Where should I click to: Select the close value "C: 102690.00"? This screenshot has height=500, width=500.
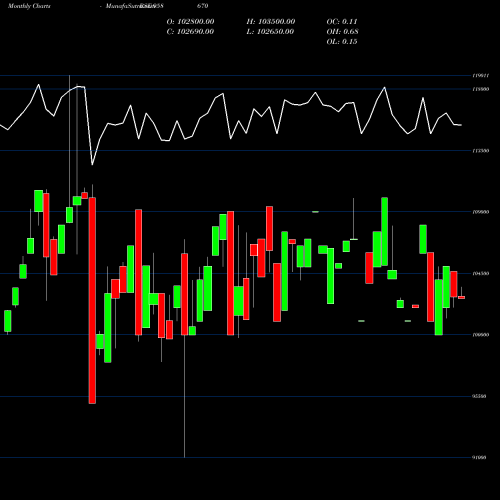190,32
